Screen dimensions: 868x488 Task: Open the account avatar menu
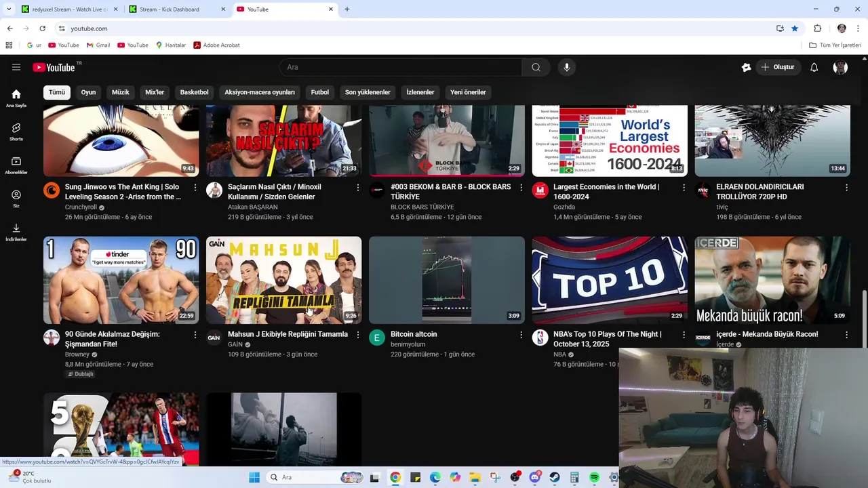pos(840,67)
